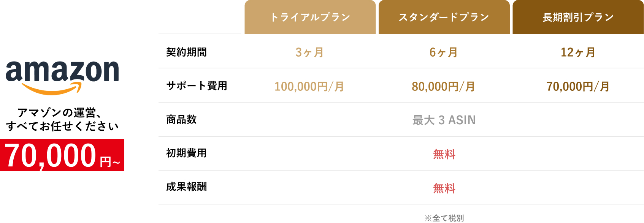
Task: Click the 6ヶ月 contract period cell
Action: (444, 52)
